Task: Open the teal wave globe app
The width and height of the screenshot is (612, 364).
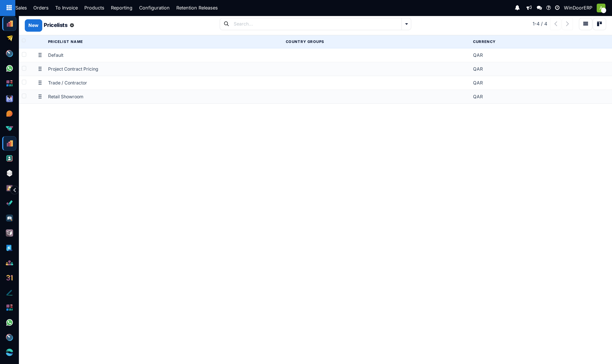Action: 9,353
